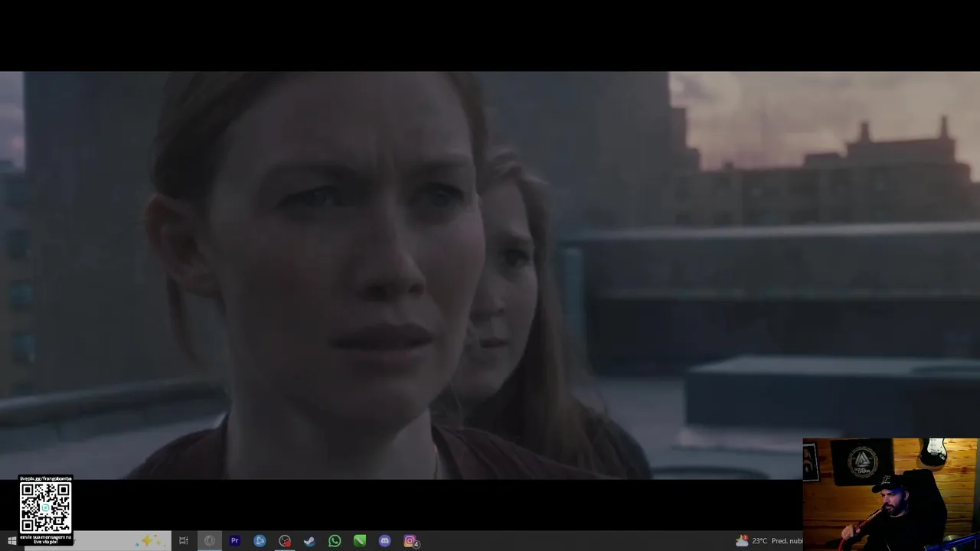The width and height of the screenshot is (980, 551).
Task: Click the livepix.gg/frangobomba link text
Action: point(45,478)
